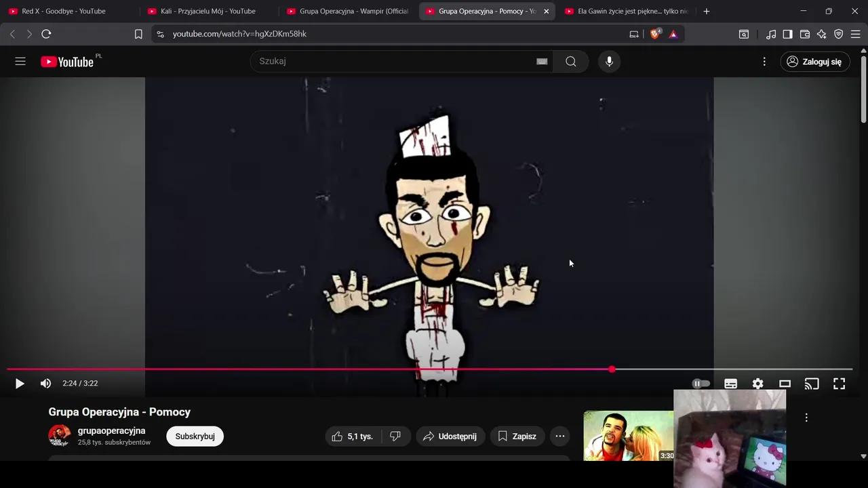
Task: Install app via the screen icon in address bar
Action: point(634,34)
